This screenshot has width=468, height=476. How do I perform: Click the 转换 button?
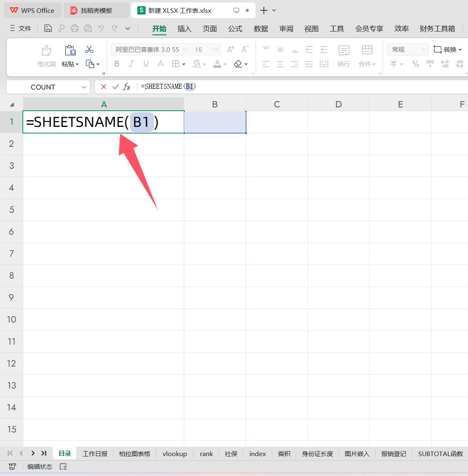tap(447, 50)
